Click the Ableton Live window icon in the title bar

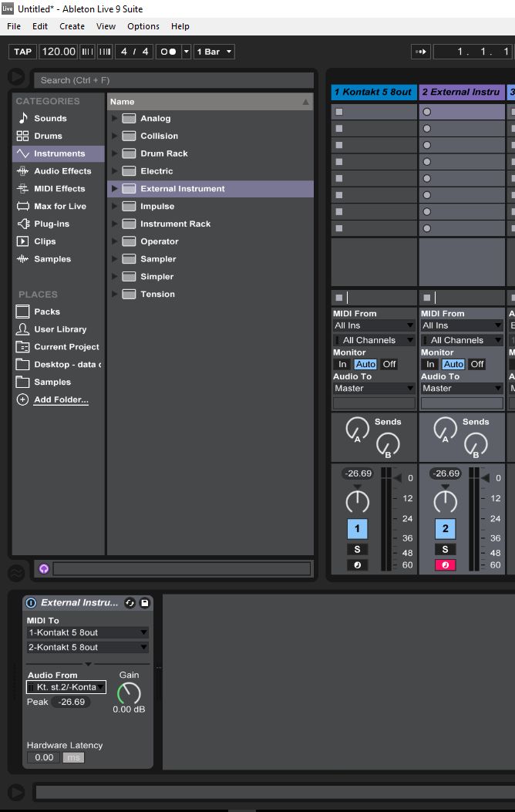pos(7,8)
